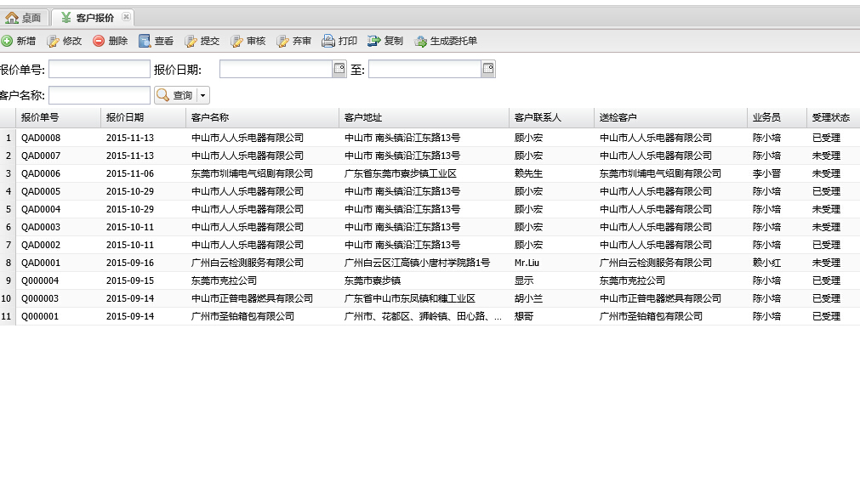This screenshot has width=860, height=504.
Task: Sort by the 报价日期 column header
Action: [x=125, y=118]
